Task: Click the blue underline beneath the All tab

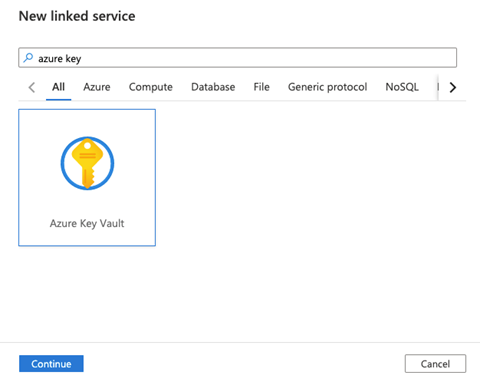Action: 58,99
